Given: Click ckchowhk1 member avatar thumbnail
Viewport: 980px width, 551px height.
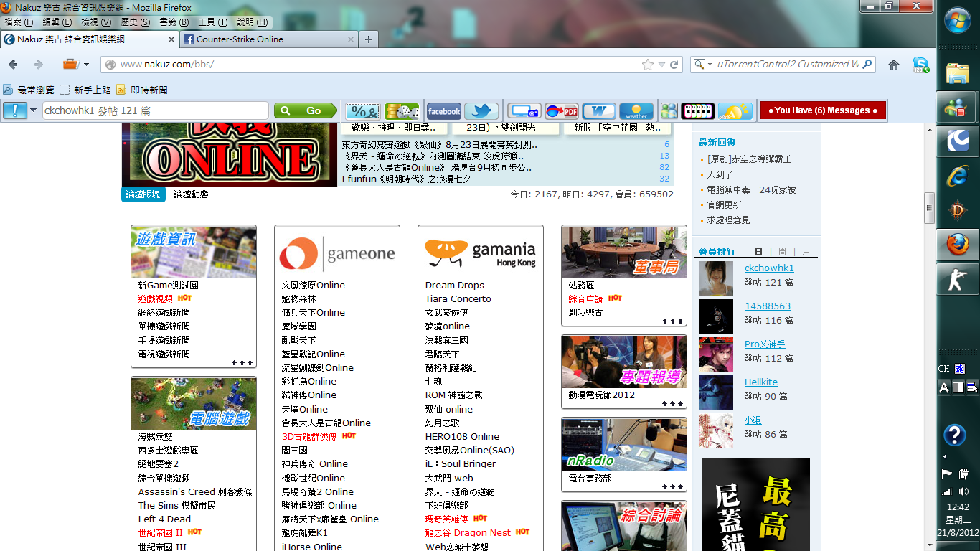Looking at the screenshot, I should pyautogui.click(x=716, y=278).
